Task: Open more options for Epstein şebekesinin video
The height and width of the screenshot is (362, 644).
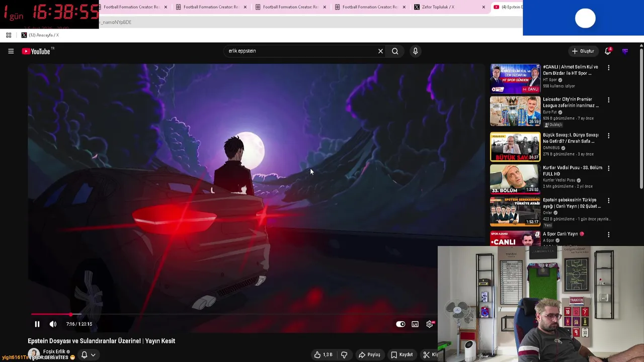Action: [608, 201]
